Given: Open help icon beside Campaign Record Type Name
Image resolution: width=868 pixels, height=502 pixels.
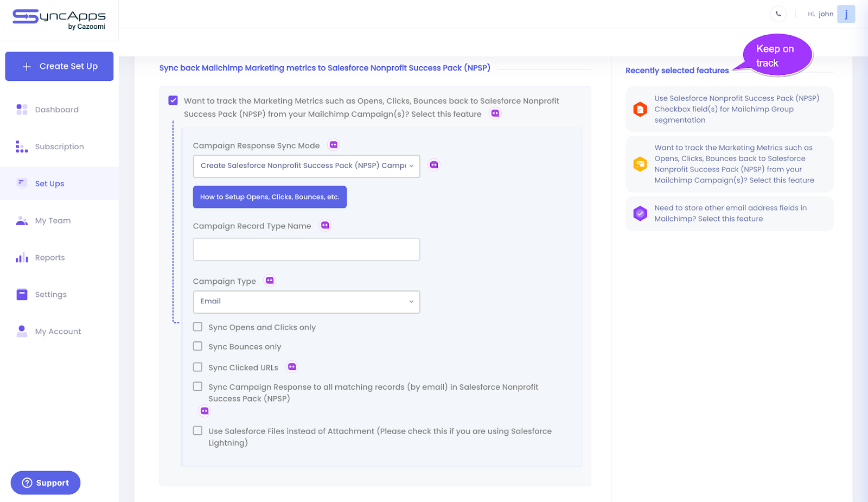Looking at the screenshot, I should pos(325,225).
